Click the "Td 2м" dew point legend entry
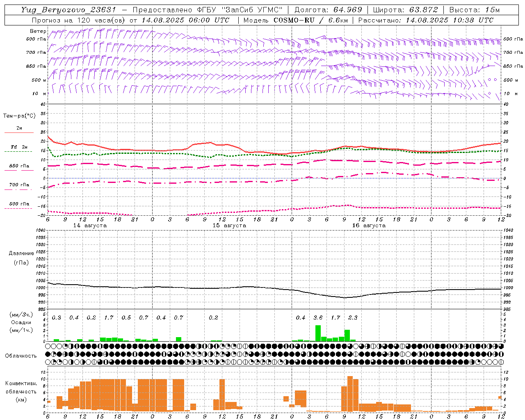 [x=19, y=147]
